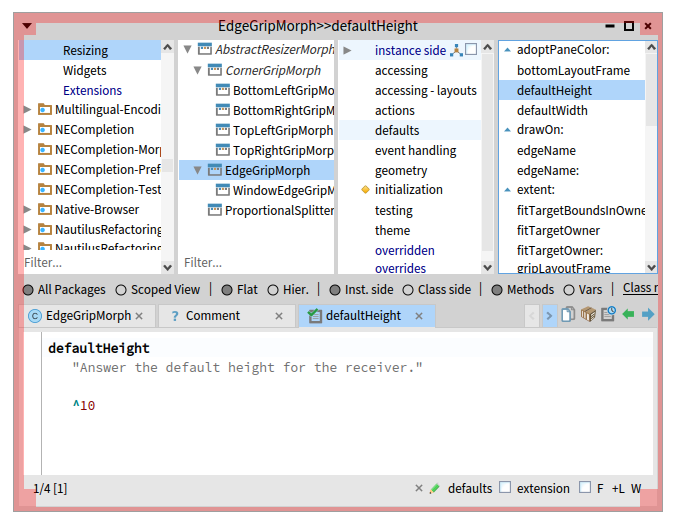The height and width of the screenshot is (527, 674).
Task: Click the question mark icon on Comment tab
Action: [x=175, y=316]
